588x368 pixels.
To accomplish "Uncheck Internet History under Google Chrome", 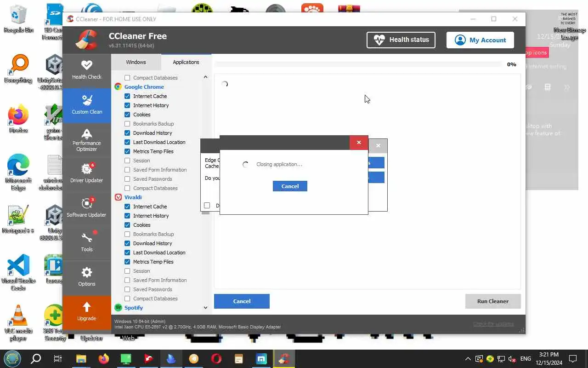I will click(x=127, y=105).
